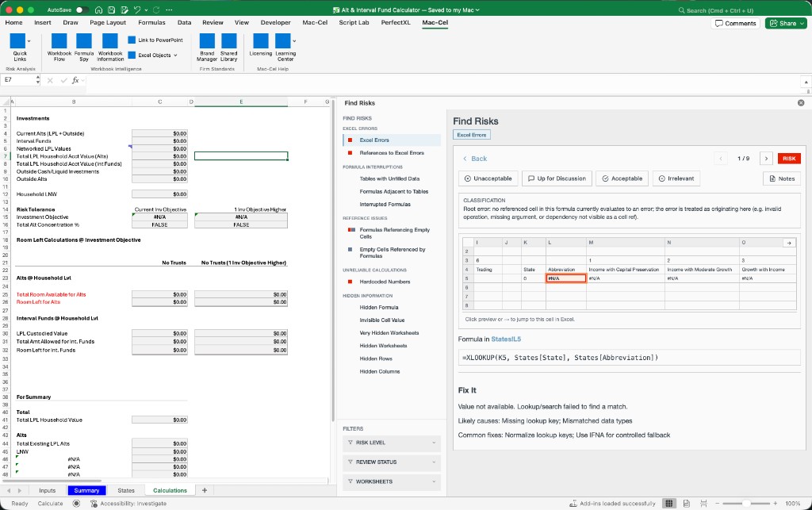Expand the Worksheets filter
Screen dimensions: 812x510
click(x=392, y=481)
